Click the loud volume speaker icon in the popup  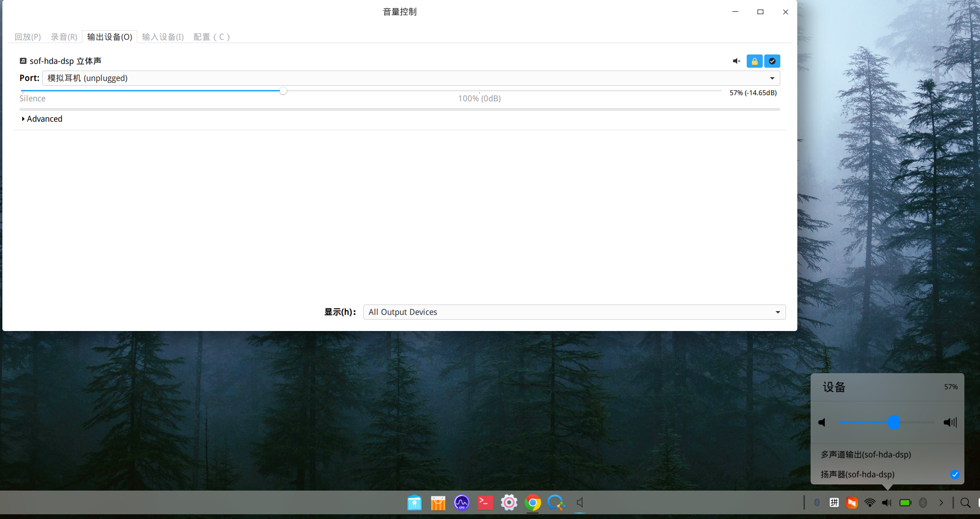pos(950,422)
